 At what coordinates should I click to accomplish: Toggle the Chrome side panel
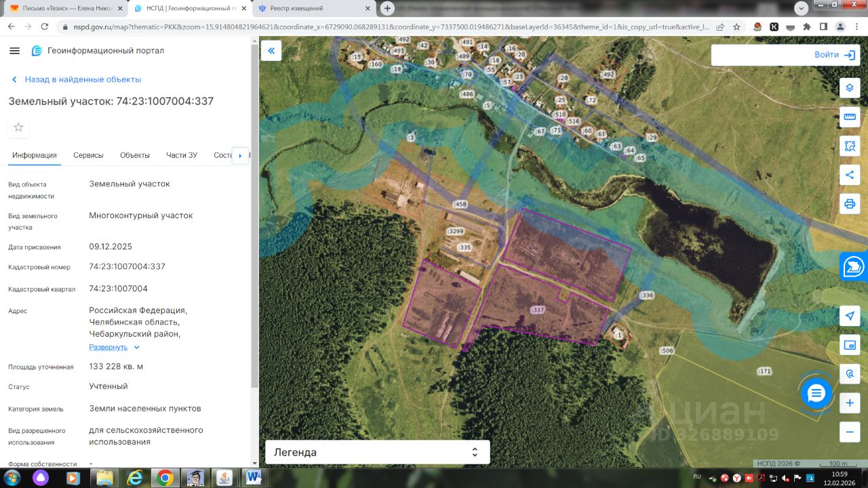(x=823, y=27)
